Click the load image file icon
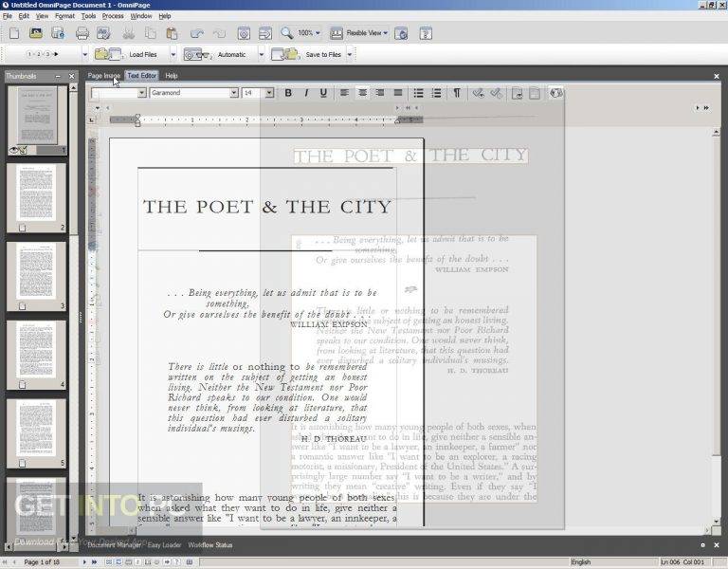The height and width of the screenshot is (569, 728). click(x=36, y=33)
